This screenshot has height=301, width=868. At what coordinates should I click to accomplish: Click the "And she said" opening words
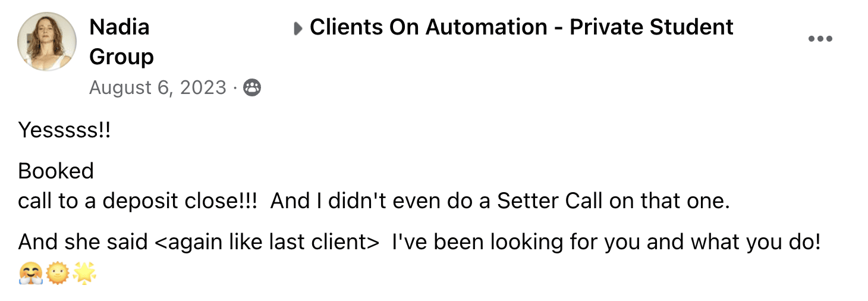coord(83,243)
